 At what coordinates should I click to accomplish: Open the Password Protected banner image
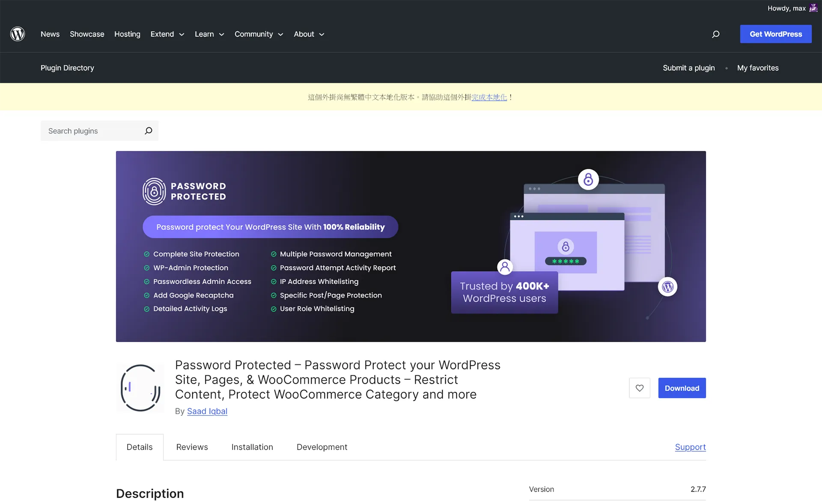[x=411, y=246]
